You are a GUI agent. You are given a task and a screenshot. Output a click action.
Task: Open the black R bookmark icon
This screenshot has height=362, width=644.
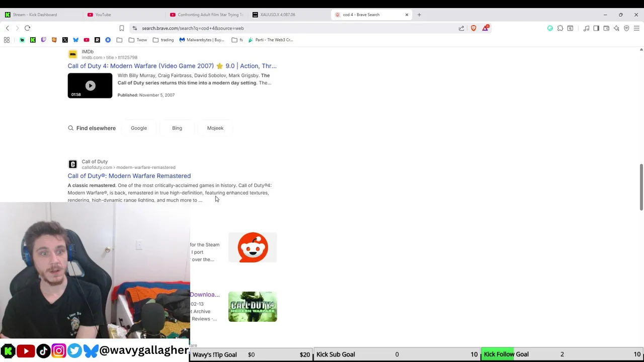tap(97, 40)
